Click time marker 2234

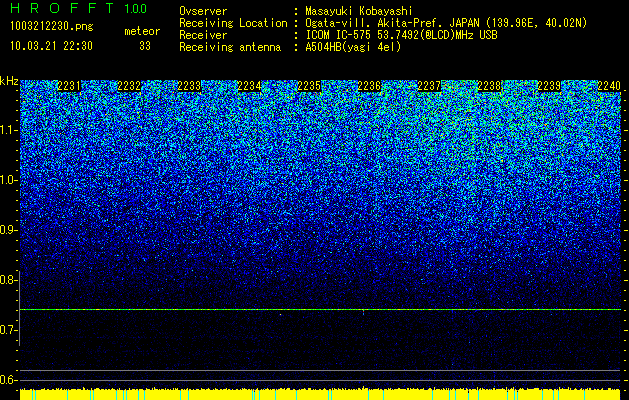click(249, 86)
